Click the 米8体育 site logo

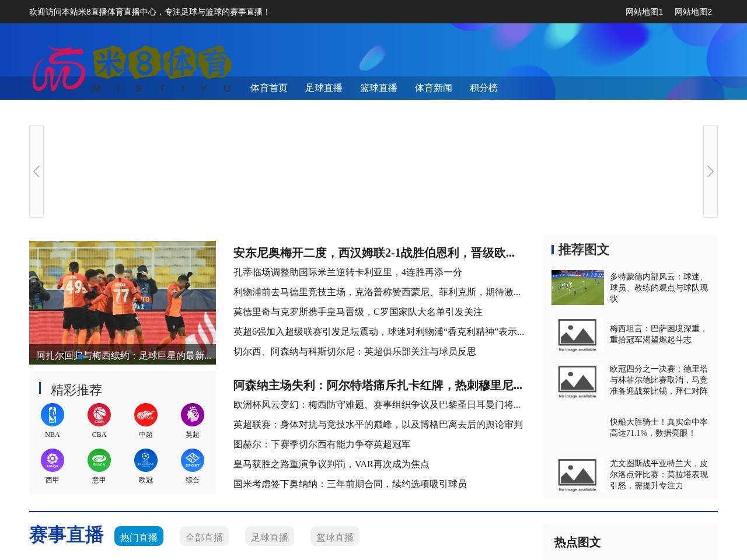point(132,69)
